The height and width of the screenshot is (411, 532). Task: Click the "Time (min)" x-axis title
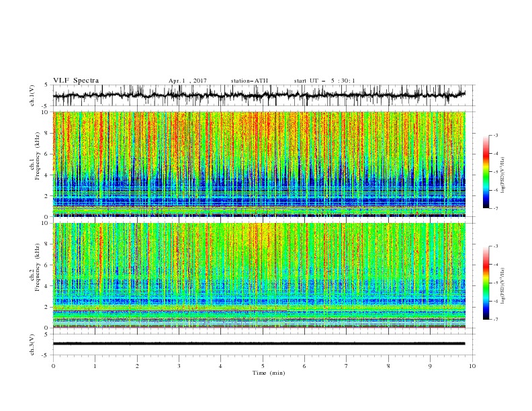coord(269,373)
